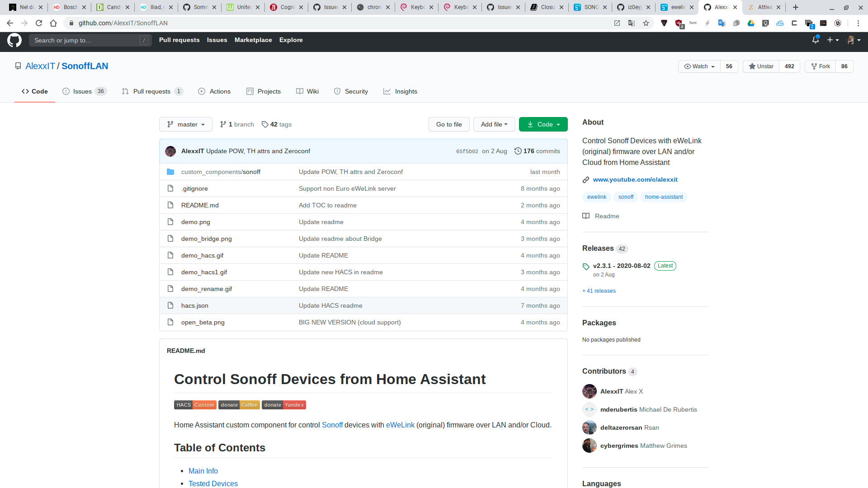The width and height of the screenshot is (868, 488).
Task: Open the hacs.json file
Action: coord(195,305)
